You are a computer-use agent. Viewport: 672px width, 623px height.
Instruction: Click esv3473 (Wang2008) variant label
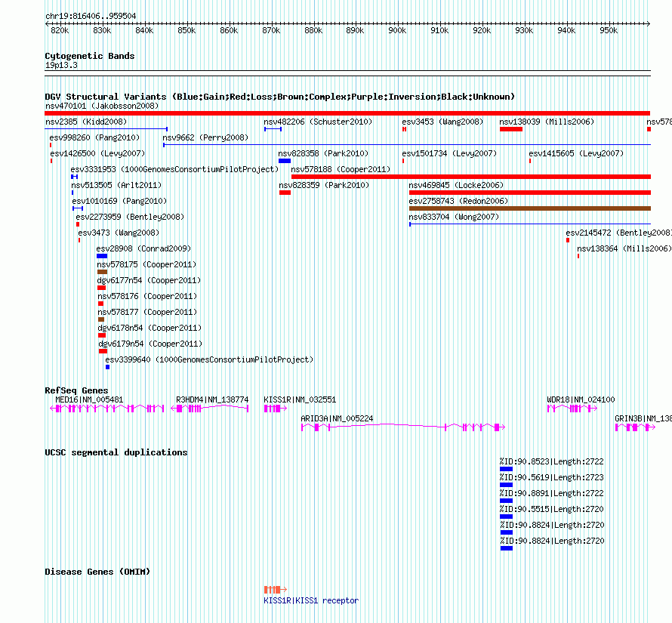(119, 233)
